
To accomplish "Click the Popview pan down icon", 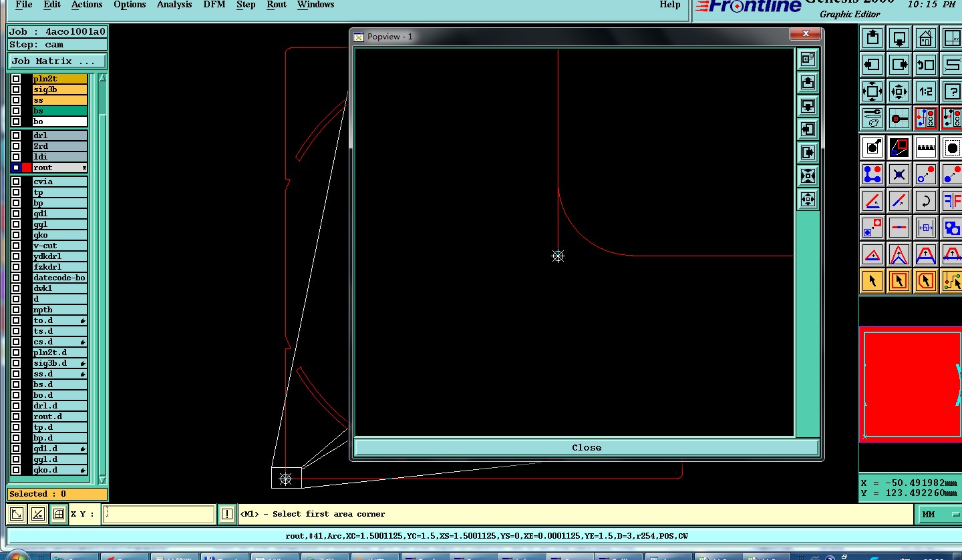I will coord(808,105).
